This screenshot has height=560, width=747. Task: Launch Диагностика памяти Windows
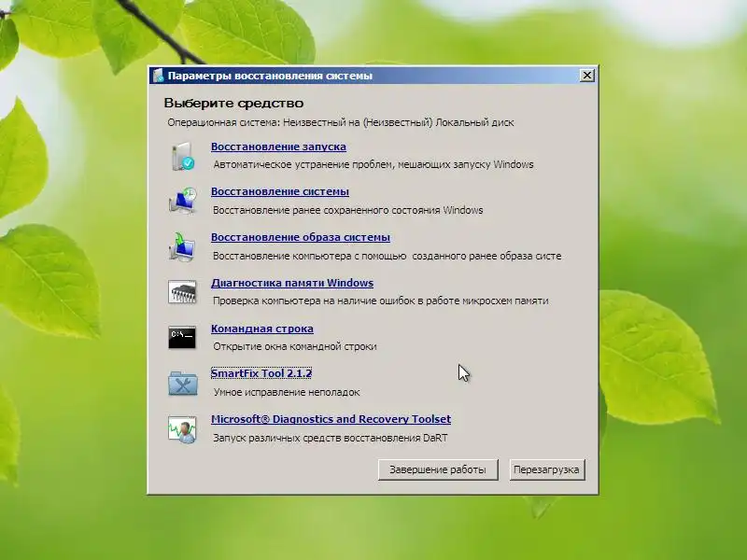292,283
